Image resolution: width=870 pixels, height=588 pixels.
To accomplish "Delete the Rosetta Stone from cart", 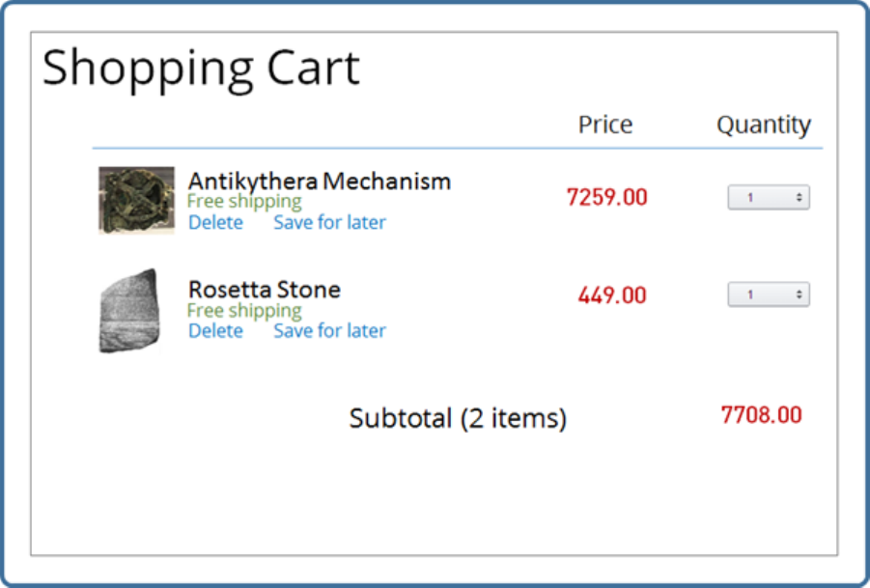I will coord(215,331).
